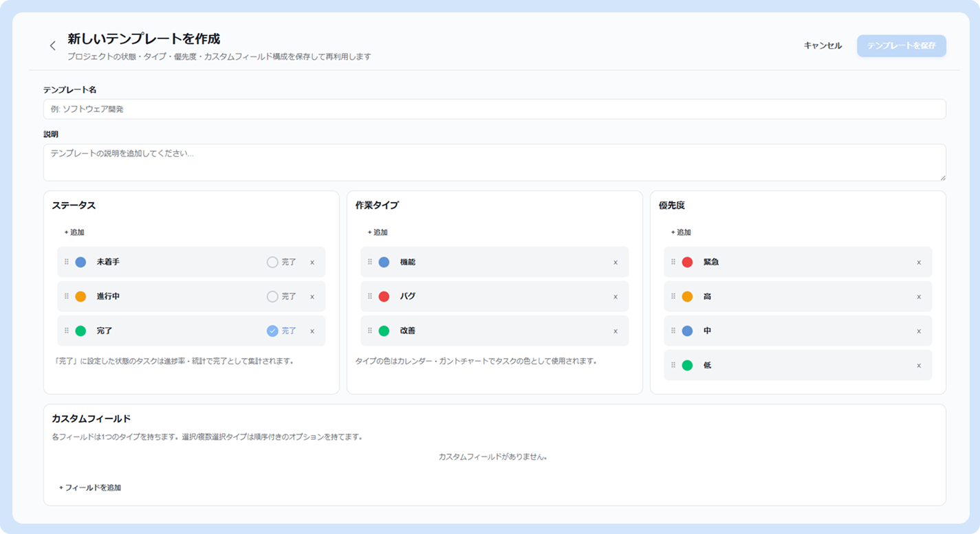Remove the 未着手 status with its x icon
Screen dimensions: 980x534
312,262
